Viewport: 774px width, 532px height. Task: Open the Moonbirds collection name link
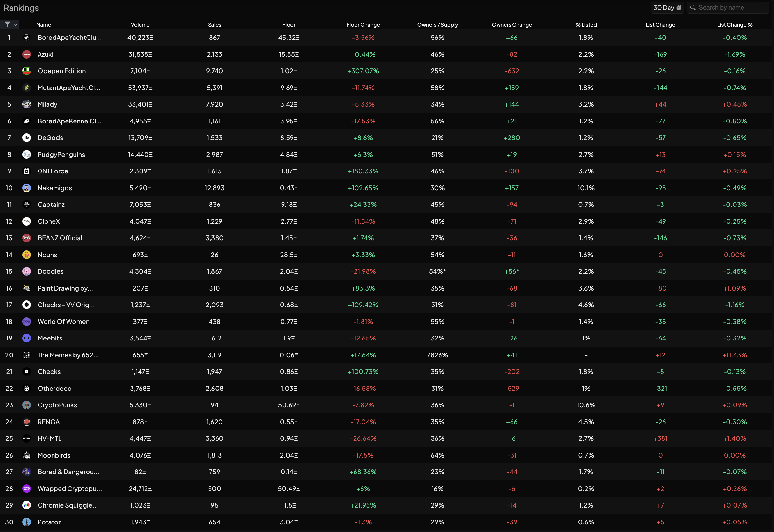54,455
